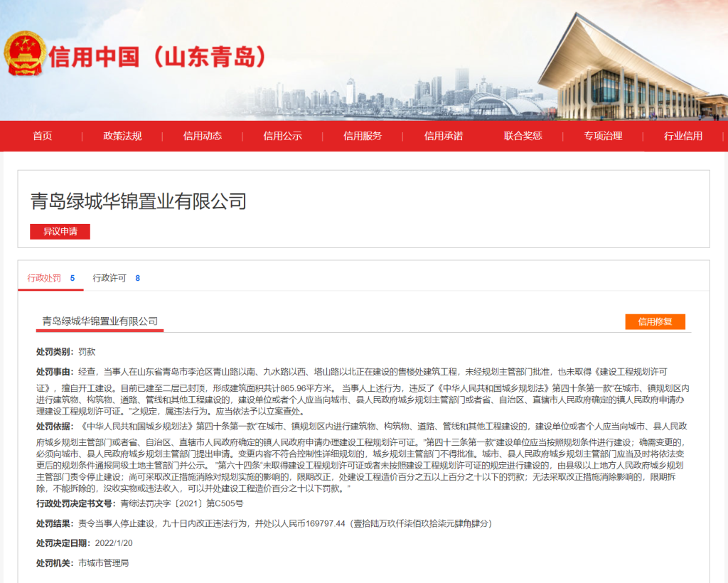Viewport: 728px width, 583px height.
Task: Click the 处罚事由 label
Action: [55, 372]
